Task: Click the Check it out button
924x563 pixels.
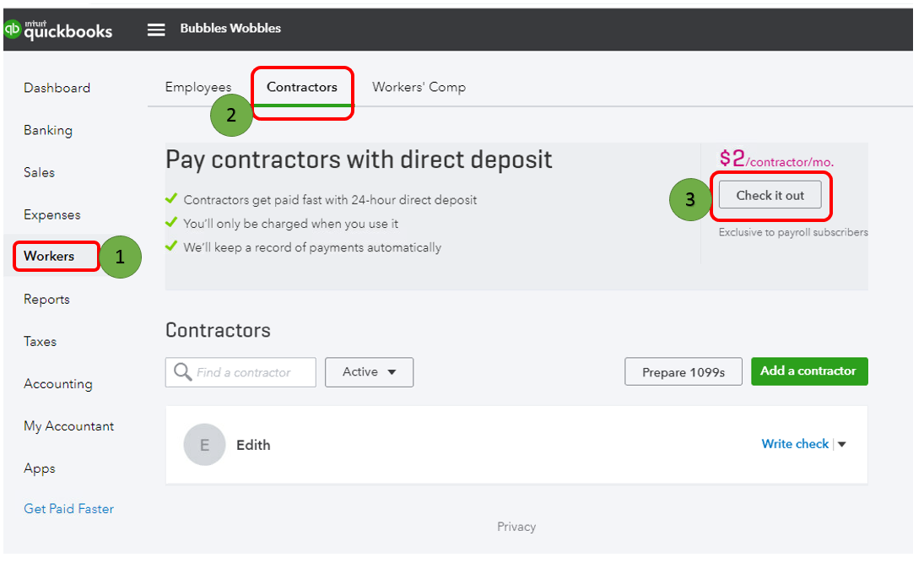Action: [x=770, y=194]
